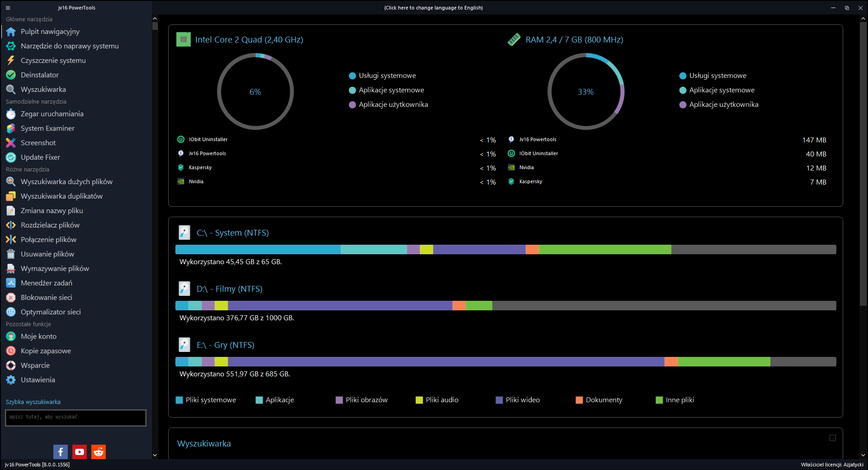Toggle the checkbox in the Wyszukiwarka panel

click(x=833, y=438)
